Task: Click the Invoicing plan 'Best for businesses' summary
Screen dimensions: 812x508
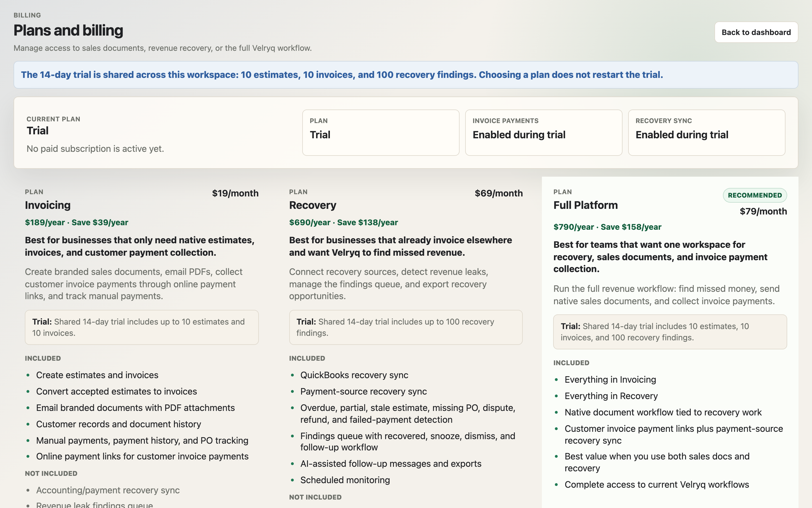Action: click(140, 246)
